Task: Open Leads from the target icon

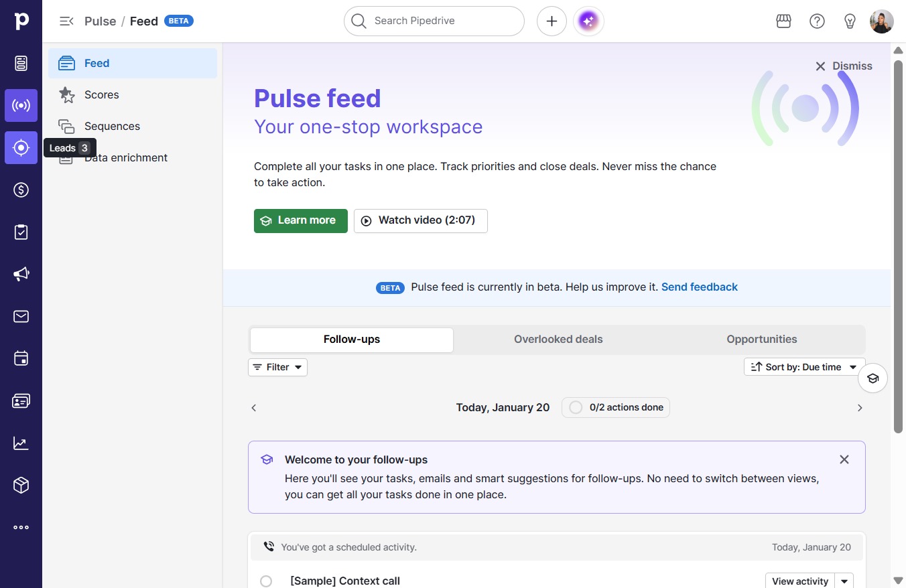Action: click(x=21, y=148)
